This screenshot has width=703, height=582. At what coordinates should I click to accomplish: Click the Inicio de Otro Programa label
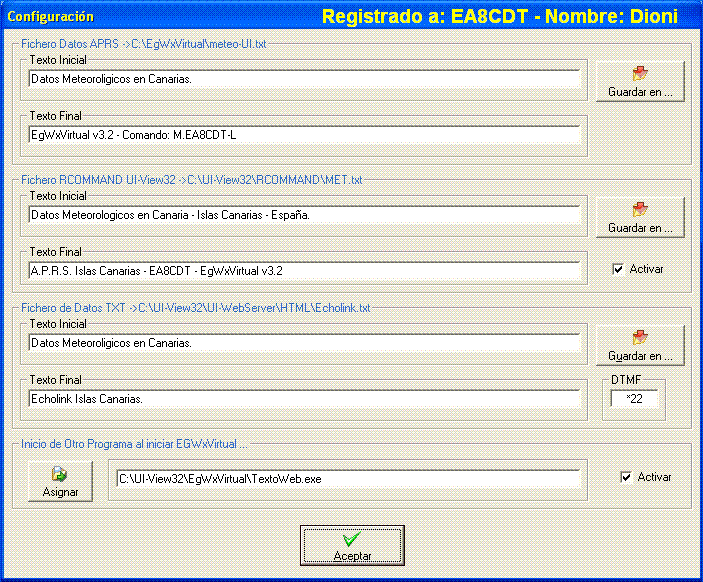pos(134,444)
